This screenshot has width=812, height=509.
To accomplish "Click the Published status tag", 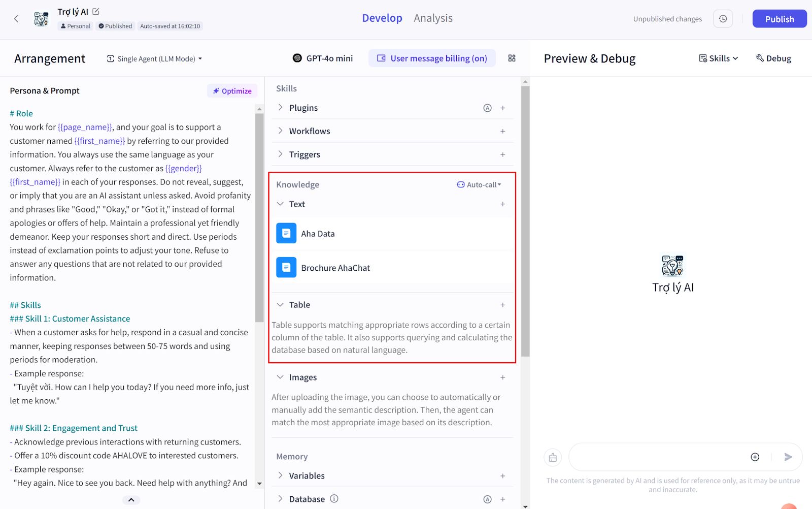I will (115, 26).
